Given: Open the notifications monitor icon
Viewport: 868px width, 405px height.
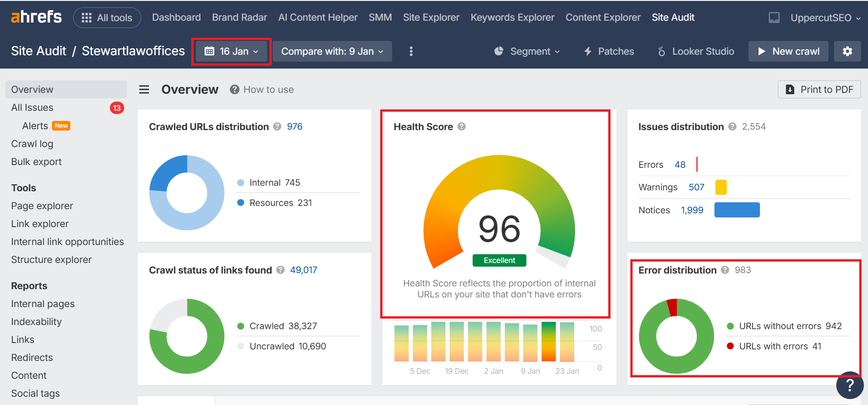Looking at the screenshot, I should (774, 17).
